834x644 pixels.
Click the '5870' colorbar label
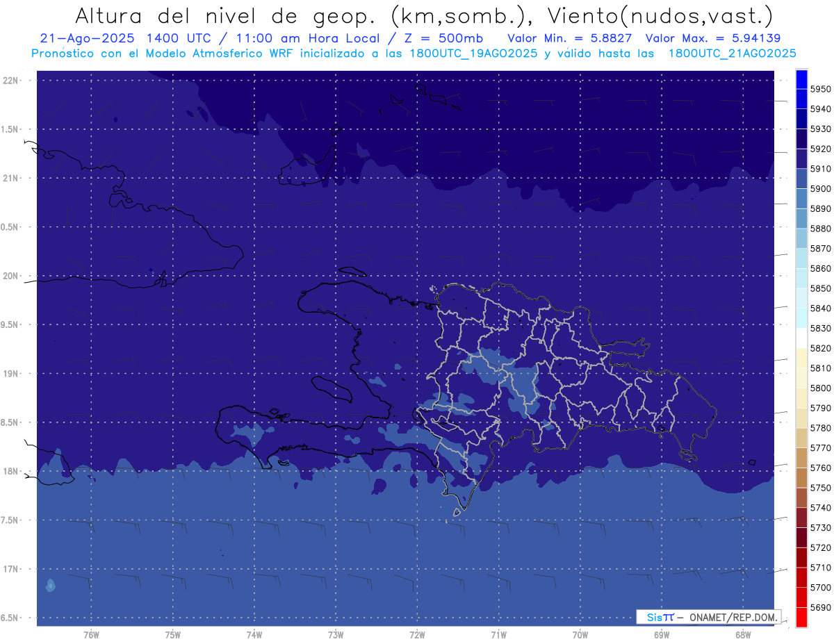(x=820, y=249)
